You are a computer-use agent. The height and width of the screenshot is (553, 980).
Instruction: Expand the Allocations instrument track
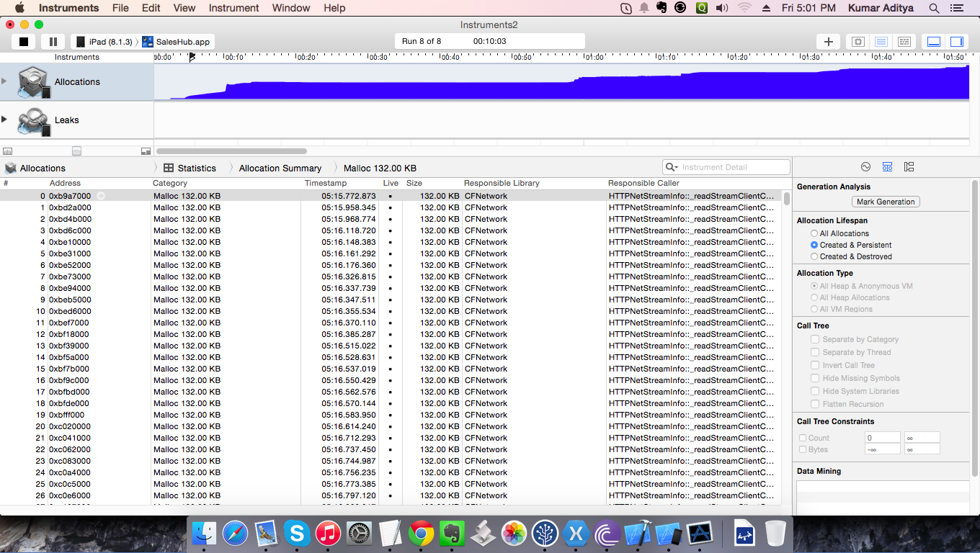4,81
